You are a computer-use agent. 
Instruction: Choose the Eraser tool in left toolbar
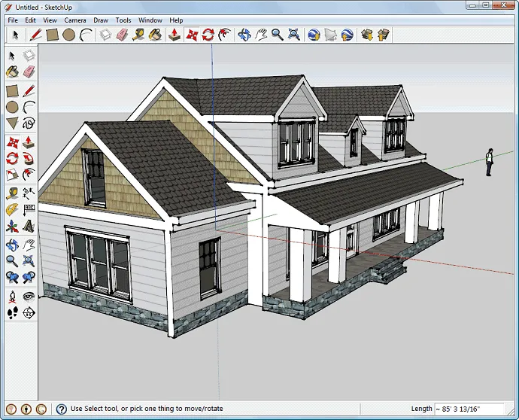point(29,72)
